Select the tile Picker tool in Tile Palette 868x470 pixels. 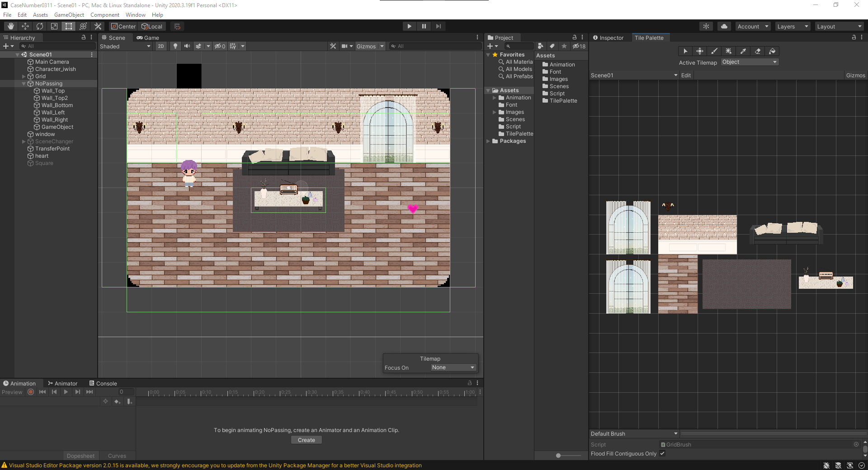click(x=743, y=51)
